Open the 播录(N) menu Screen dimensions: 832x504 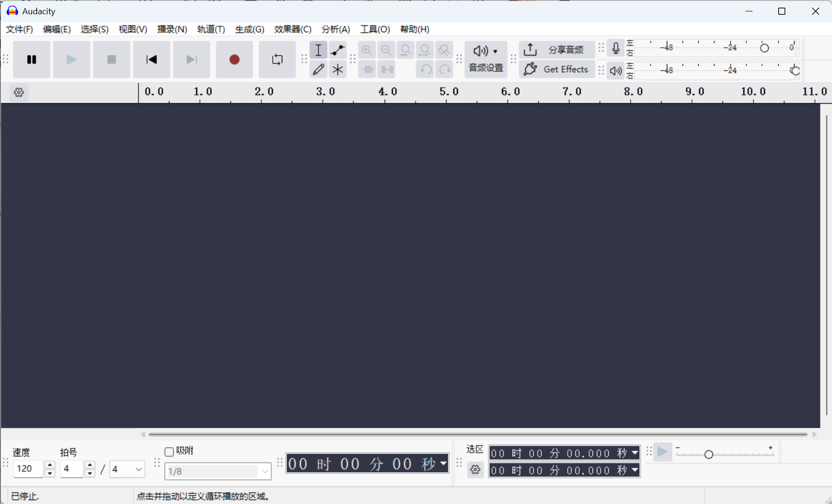click(172, 30)
